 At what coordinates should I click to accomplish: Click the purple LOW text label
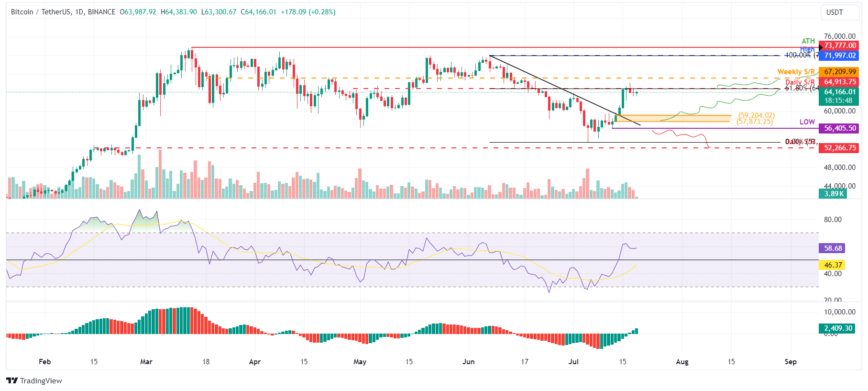[x=807, y=122]
